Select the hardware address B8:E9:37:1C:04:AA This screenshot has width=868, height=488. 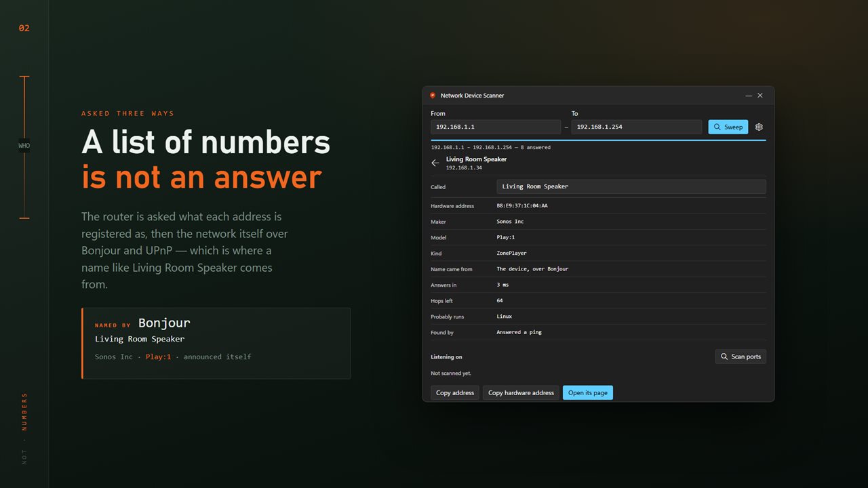[x=522, y=206]
